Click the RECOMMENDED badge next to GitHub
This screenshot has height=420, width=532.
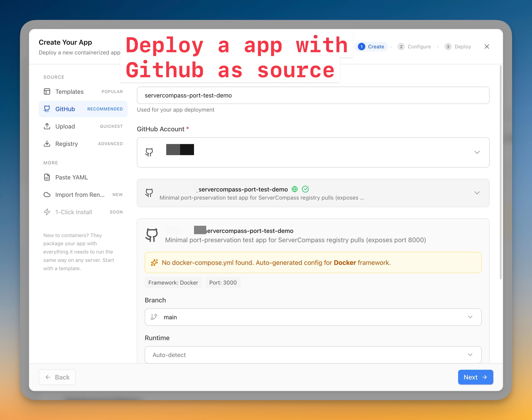(x=105, y=109)
